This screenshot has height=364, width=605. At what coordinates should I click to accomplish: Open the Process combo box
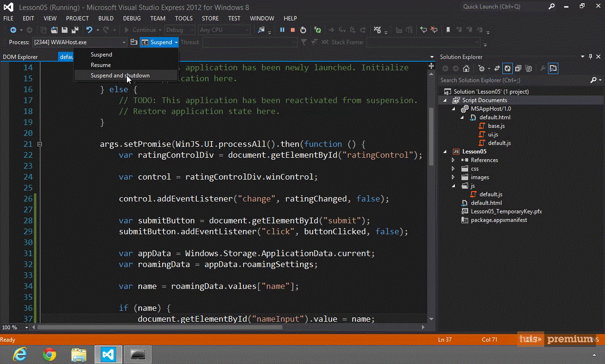coord(80,42)
